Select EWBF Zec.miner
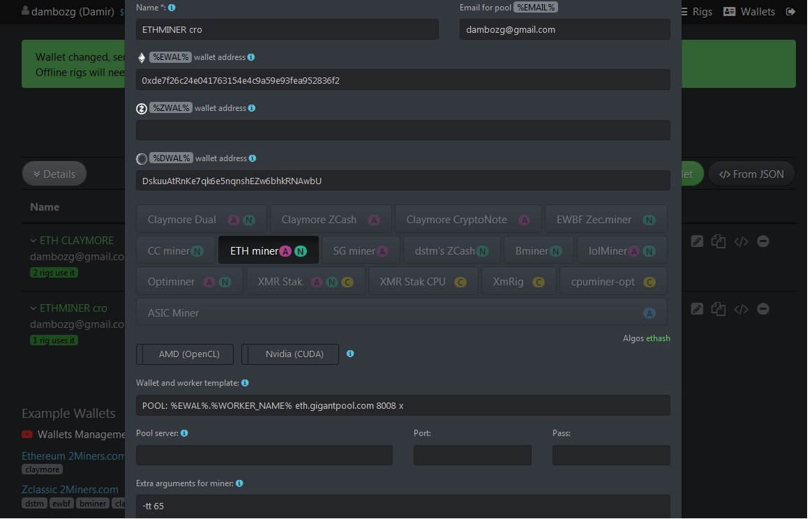This screenshot has width=812, height=519. pos(606,220)
